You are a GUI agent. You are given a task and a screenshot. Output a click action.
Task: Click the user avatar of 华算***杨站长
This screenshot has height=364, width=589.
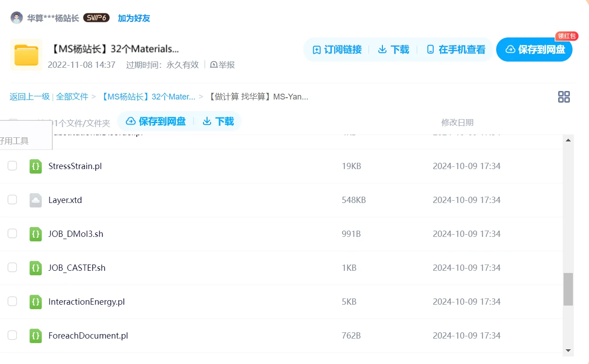click(16, 17)
